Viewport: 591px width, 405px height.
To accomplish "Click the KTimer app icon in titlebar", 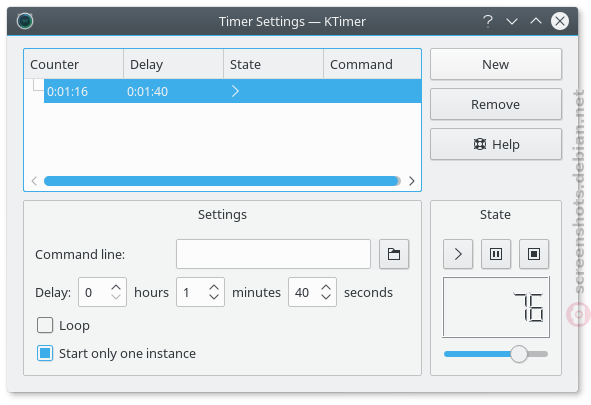I will tap(25, 21).
